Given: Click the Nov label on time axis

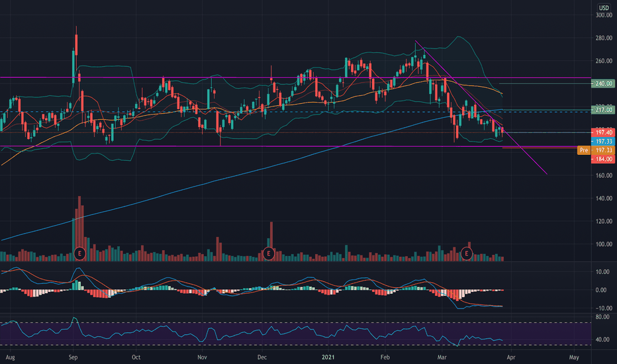Looking at the screenshot, I should pyautogui.click(x=203, y=357).
